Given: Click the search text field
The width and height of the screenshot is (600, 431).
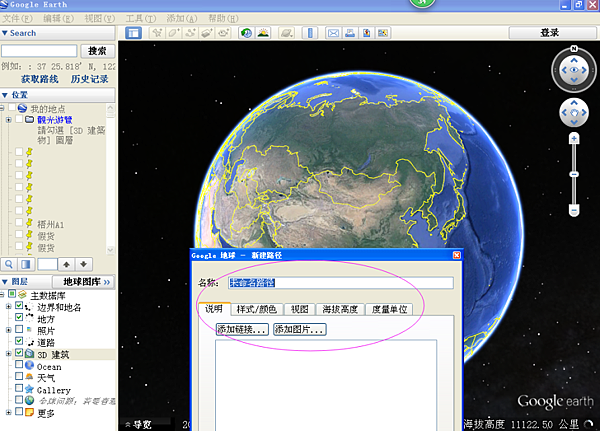Looking at the screenshot, I should tap(39, 51).
